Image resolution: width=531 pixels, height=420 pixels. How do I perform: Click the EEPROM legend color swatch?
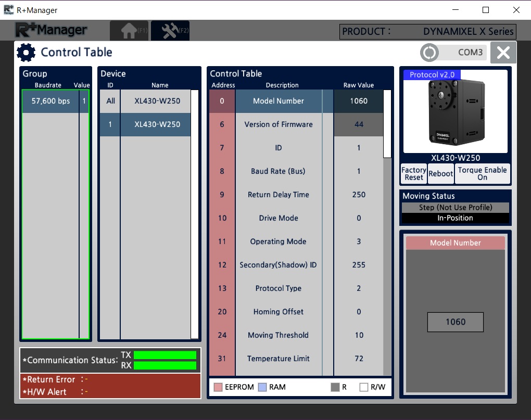pos(218,387)
